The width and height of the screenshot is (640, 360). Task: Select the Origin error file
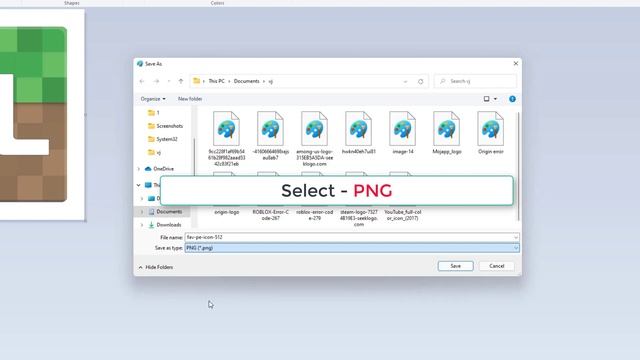(x=491, y=133)
